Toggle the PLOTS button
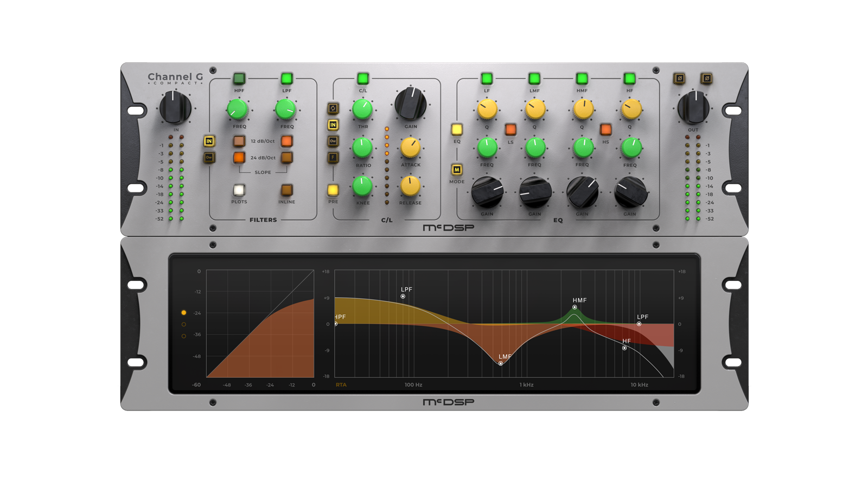The height and width of the screenshot is (488, 868). (239, 190)
